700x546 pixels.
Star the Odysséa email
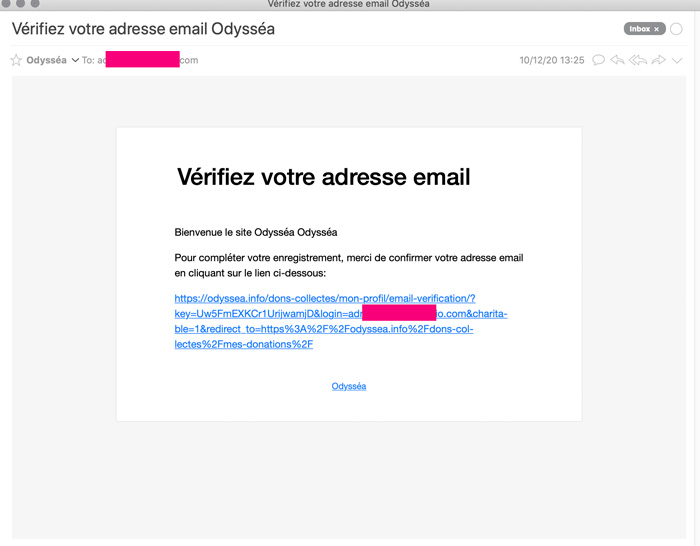(x=16, y=60)
